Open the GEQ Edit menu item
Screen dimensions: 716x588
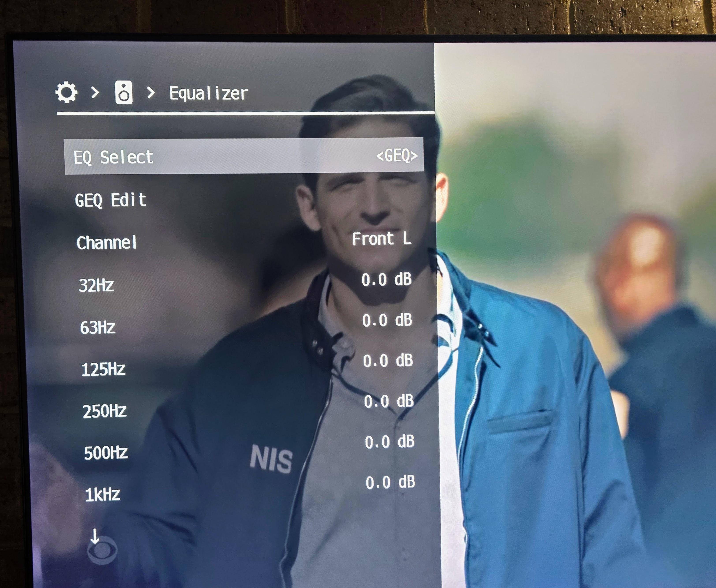pos(110,200)
